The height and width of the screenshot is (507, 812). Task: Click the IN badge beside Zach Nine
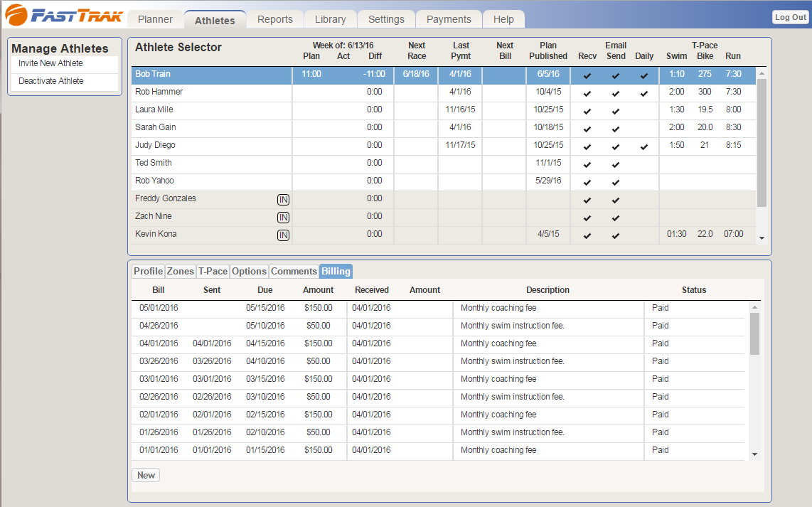point(283,218)
